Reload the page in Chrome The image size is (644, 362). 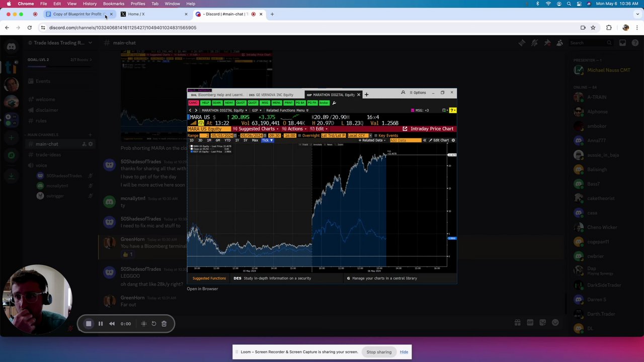[x=30, y=28]
